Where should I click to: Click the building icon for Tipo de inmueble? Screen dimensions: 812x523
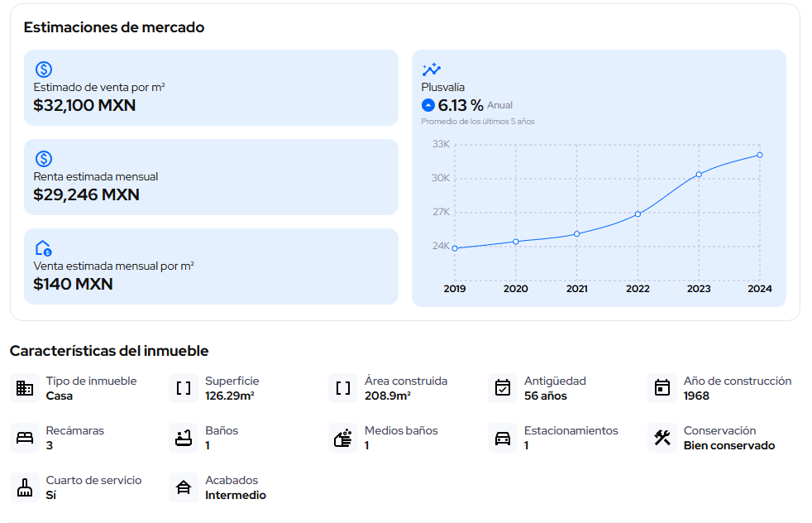pyautogui.click(x=24, y=388)
